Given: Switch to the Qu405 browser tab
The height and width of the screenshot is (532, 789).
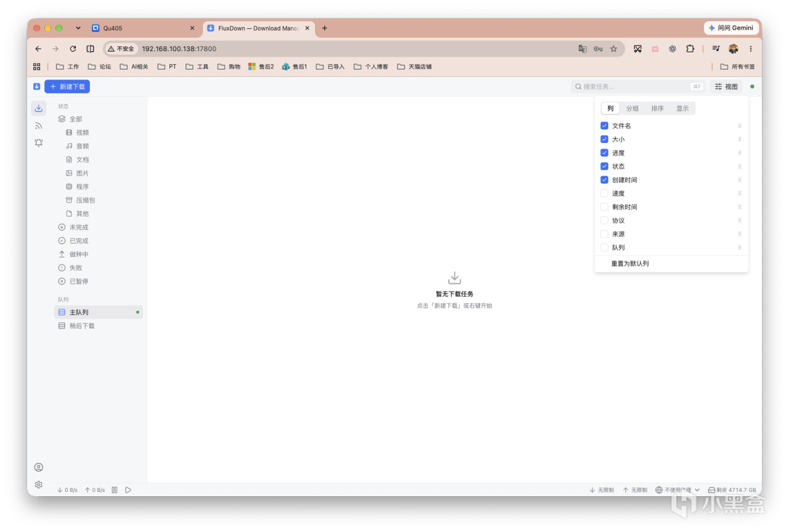Looking at the screenshot, I should pyautogui.click(x=144, y=28).
